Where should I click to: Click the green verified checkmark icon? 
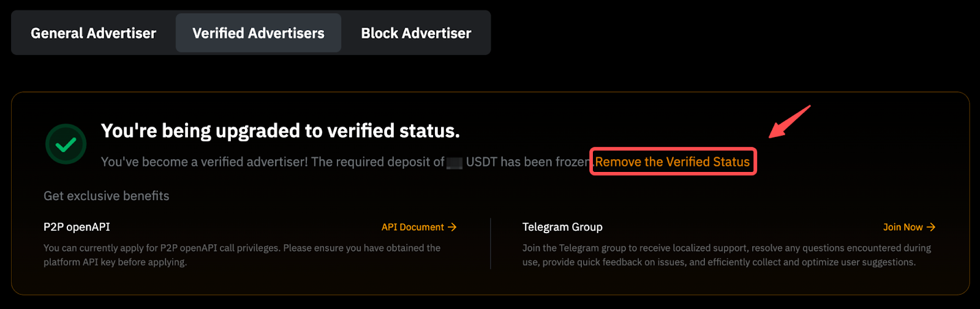coord(66,144)
